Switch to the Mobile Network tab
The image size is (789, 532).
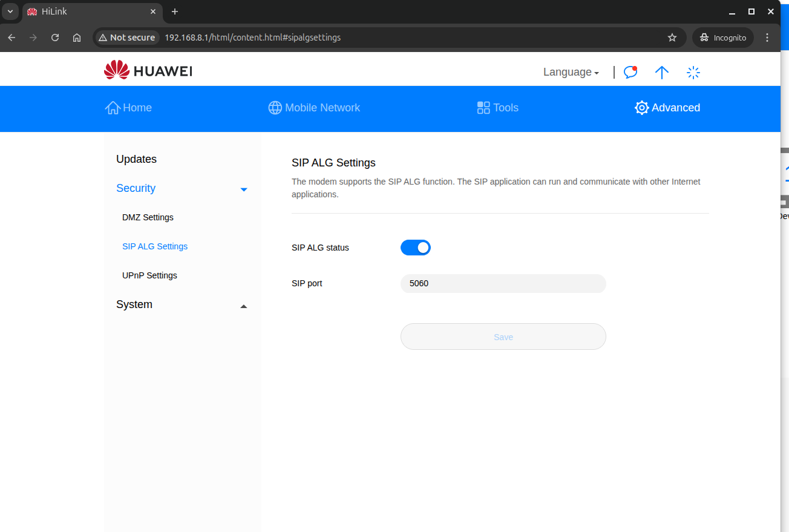(x=314, y=108)
